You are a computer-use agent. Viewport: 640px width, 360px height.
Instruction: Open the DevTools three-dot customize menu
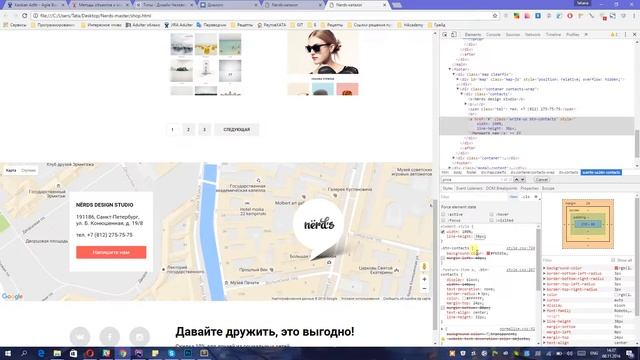[x=625, y=35]
